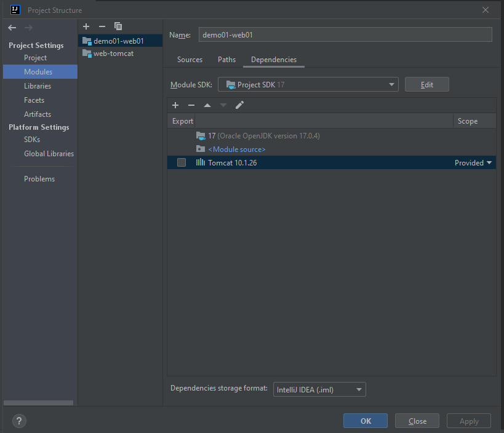504x433 pixels.
Task: Click the Module source folder icon
Action: (201, 149)
